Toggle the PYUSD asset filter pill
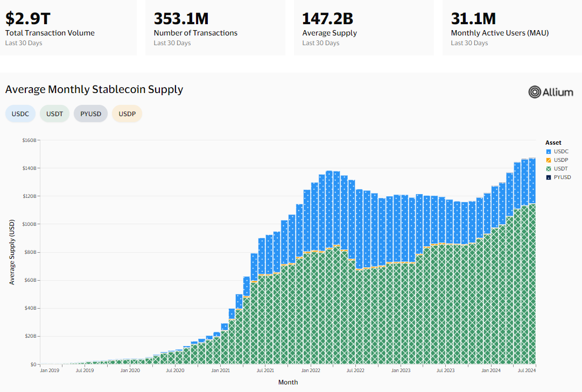Screen dimensions: 582x392 pos(91,114)
